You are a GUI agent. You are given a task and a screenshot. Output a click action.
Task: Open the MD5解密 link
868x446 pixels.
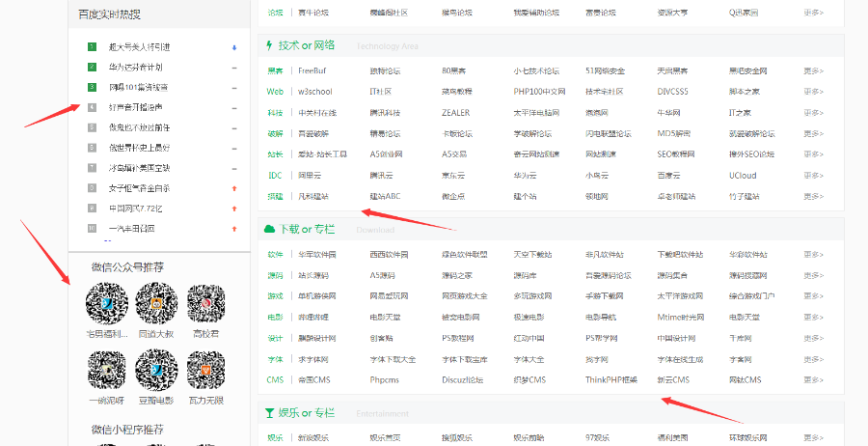pos(673,133)
